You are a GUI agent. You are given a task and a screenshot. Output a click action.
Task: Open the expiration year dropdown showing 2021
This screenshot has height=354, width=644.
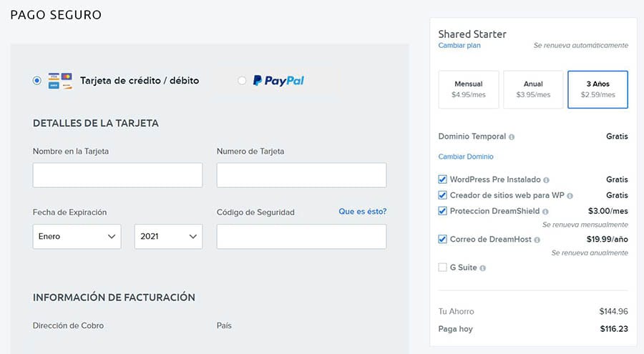pos(168,237)
